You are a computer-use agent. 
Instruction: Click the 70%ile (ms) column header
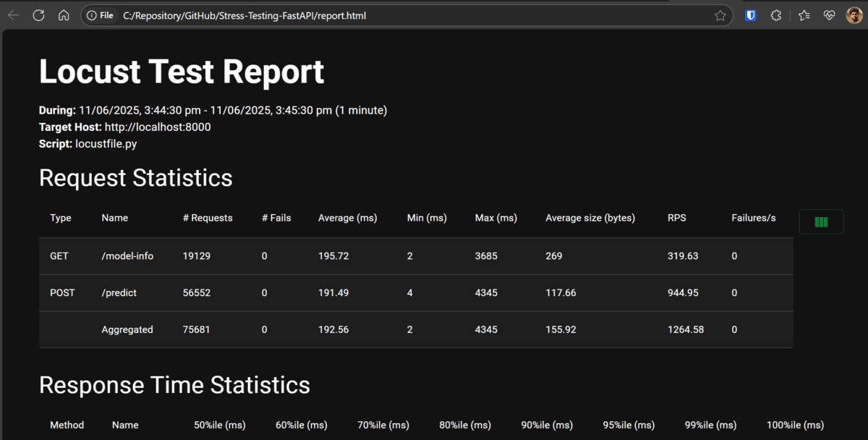pyautogui.click(x=383, y=425)
